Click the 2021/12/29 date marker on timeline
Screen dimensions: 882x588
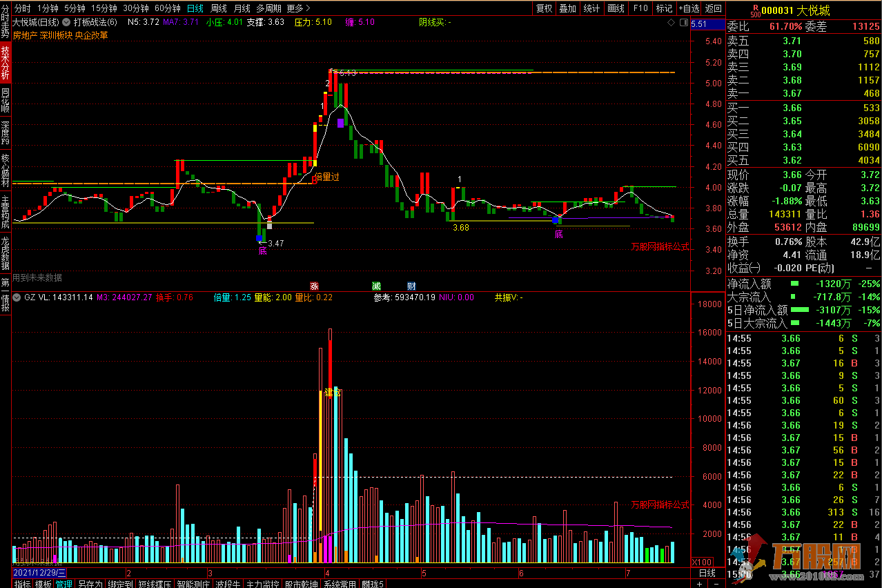[x=40, y=573]
